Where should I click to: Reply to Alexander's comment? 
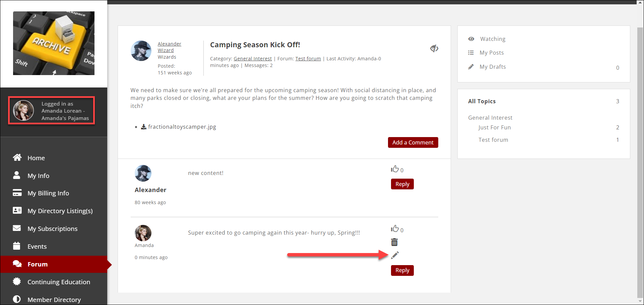[x=402, y=184]
